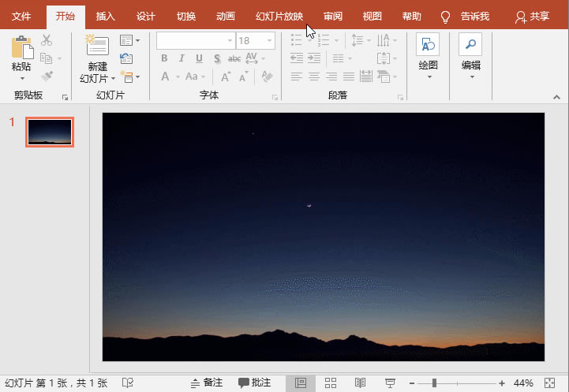Image resolution: width=569 pixels, height=392 pixels.
Task: Click the 共享 share button
Action: tap(533, 16)
